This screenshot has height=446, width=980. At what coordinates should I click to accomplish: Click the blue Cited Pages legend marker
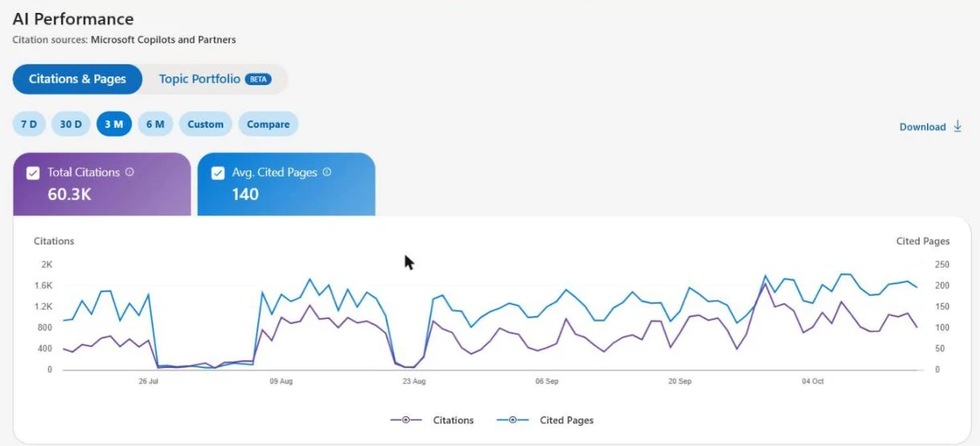(512, 420)
